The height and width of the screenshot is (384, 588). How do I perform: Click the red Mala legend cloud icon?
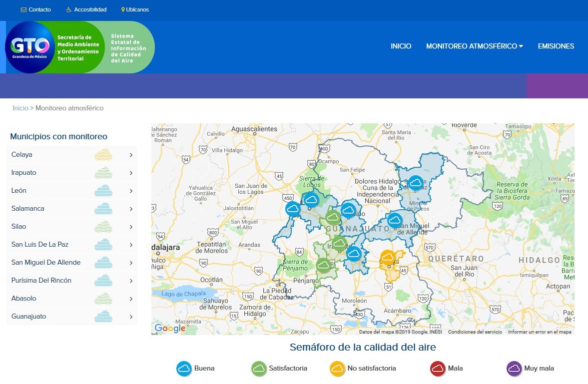[x=438, y=369]
